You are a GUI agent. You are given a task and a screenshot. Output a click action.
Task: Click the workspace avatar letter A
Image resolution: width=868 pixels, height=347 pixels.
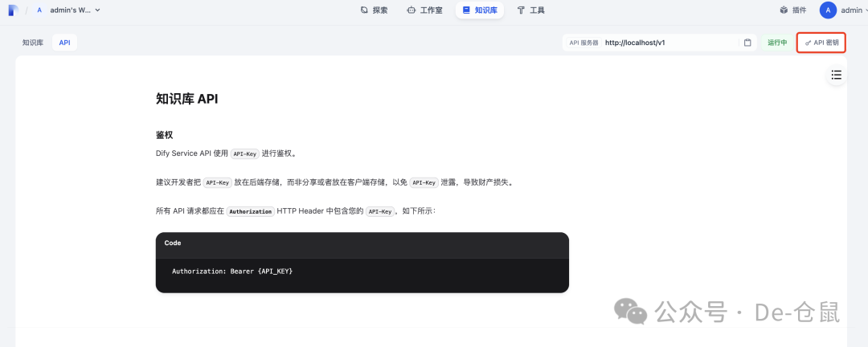[39, 10]
